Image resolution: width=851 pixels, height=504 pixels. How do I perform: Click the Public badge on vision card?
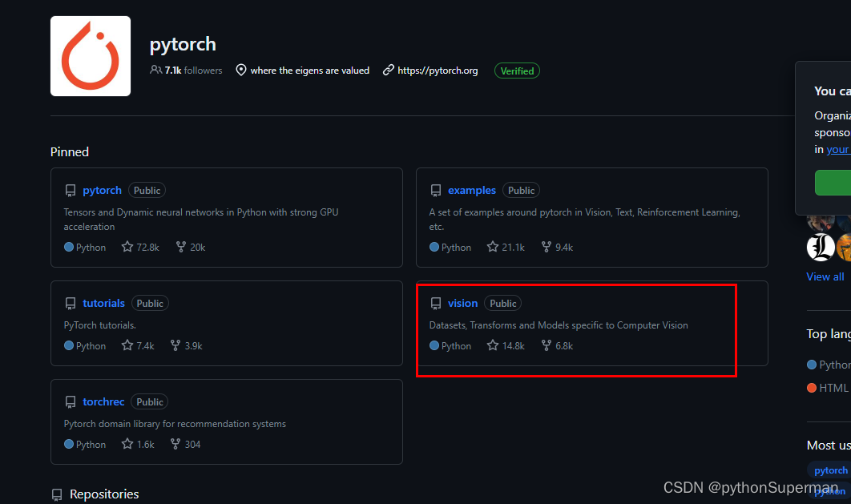[503, 303]
